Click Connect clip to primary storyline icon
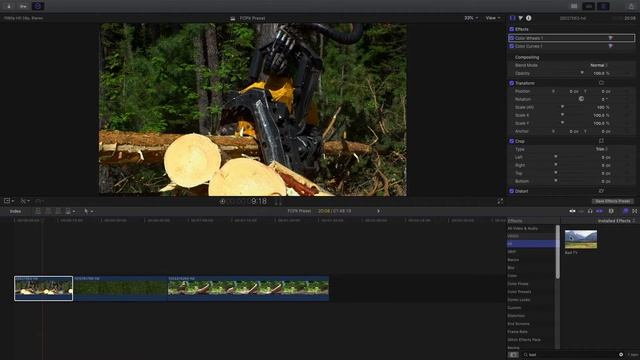 tap(38, 211)
